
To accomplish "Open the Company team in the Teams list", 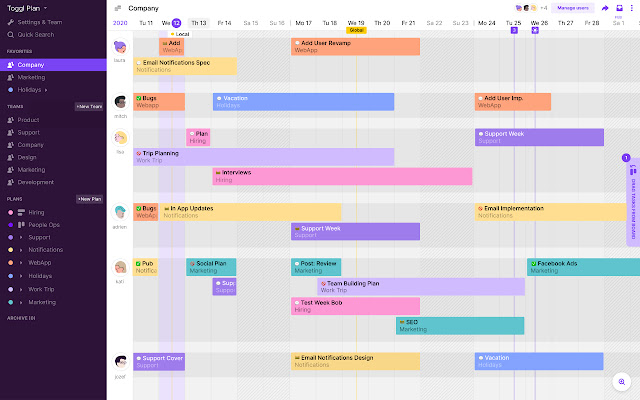I will (30, 145).
